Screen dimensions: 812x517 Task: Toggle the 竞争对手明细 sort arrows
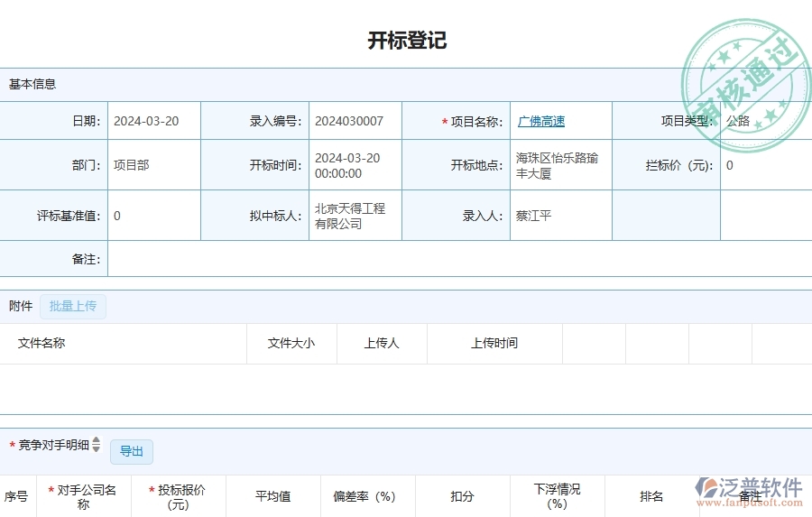point(97,445)
